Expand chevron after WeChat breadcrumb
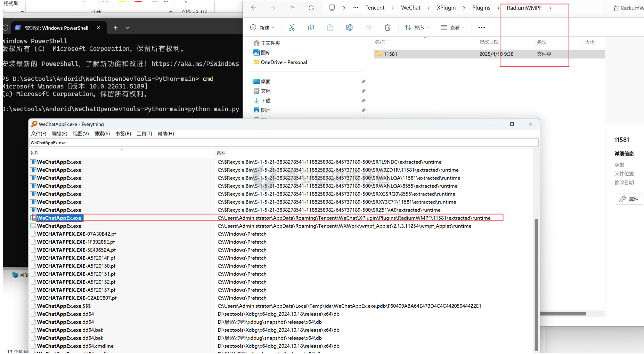The image size is (644, 354). click(429, 8)
